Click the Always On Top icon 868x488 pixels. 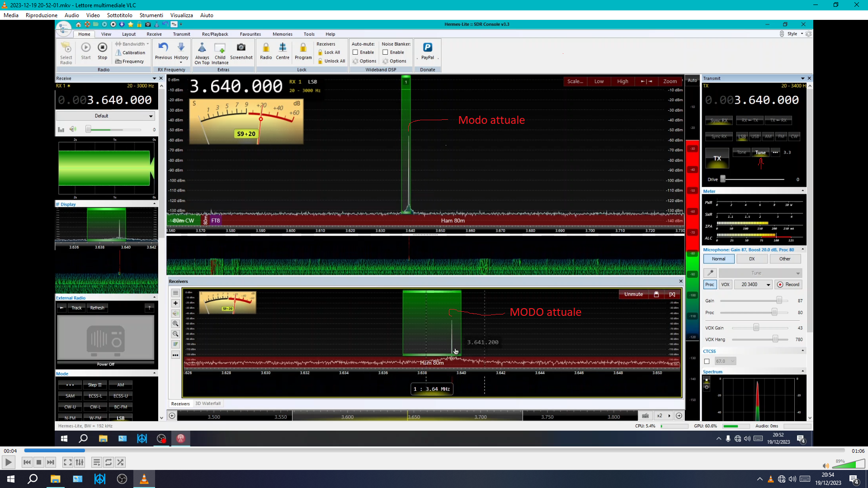click(x=202, y=47)
